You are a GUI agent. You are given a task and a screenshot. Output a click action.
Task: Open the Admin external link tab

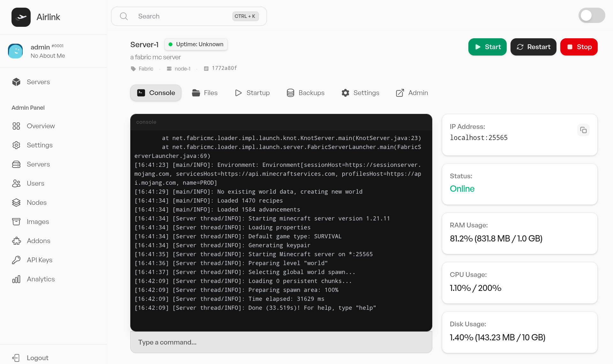412,93
